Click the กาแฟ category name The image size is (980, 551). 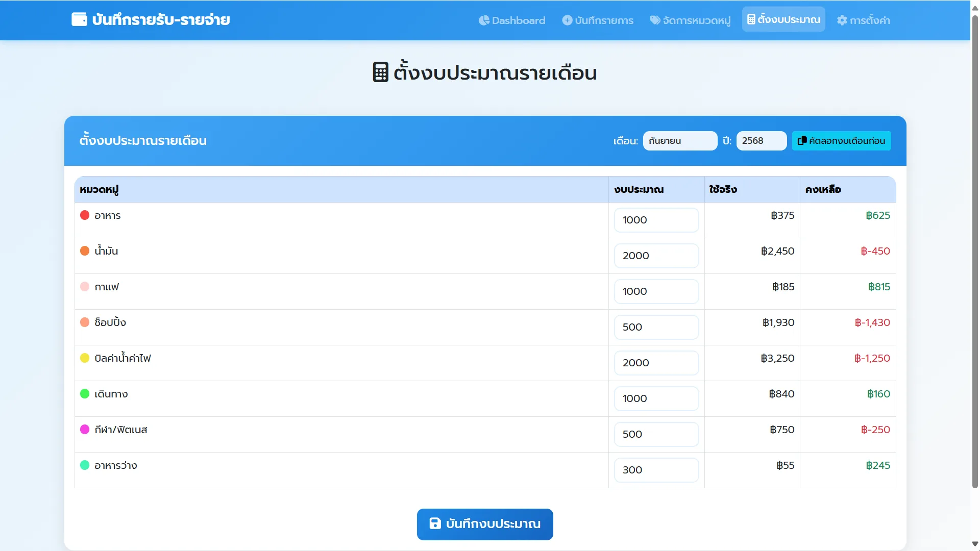click(x=107, y=287)
